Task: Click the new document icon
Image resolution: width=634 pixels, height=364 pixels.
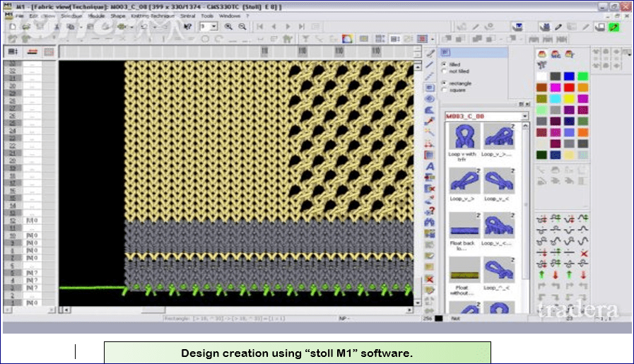Action: click(13, 27)
